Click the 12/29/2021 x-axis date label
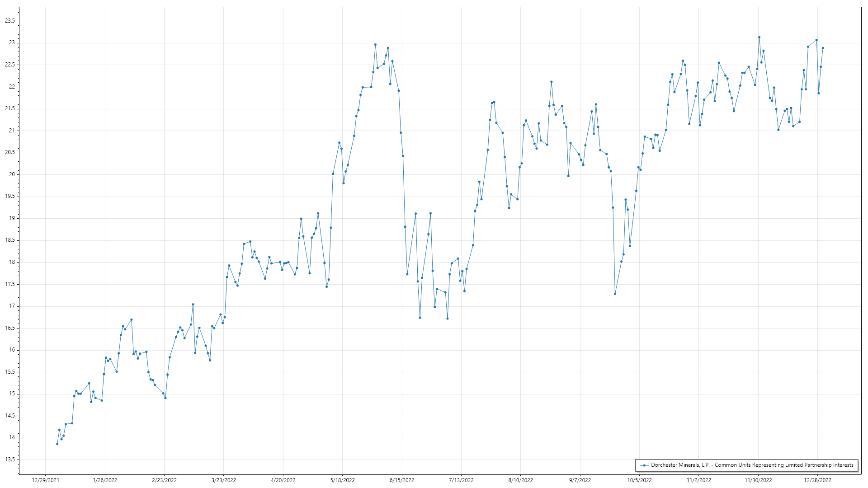868x488 pixels. pos(45,480)
